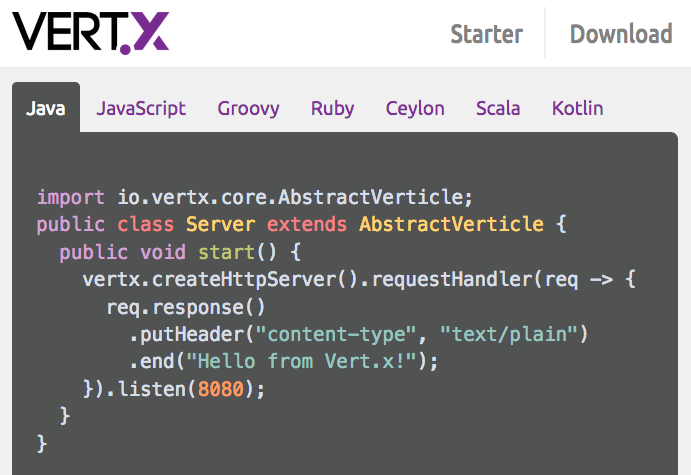The width and height of the screenshot is (691, 475).
Task: Select the Java code tab
Action: pyautogui.click(x=45, y=108)
